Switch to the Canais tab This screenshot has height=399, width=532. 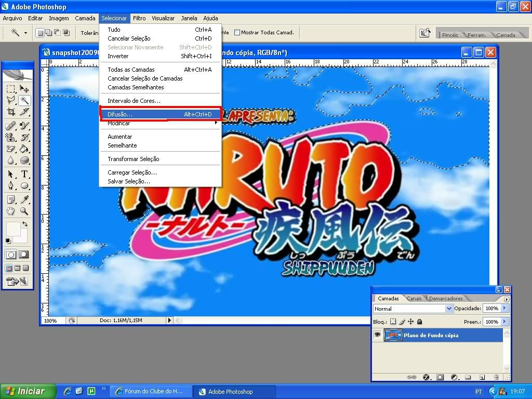point(414,299)
